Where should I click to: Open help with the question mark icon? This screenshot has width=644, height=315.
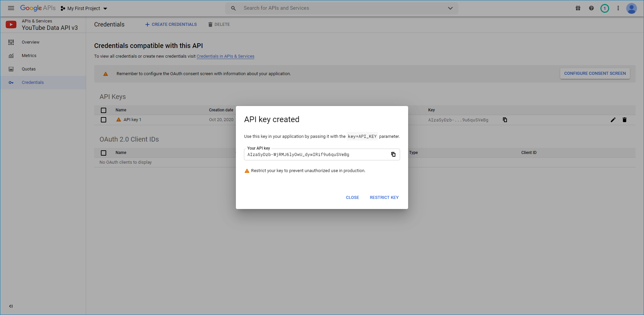[x=591, y=8]
